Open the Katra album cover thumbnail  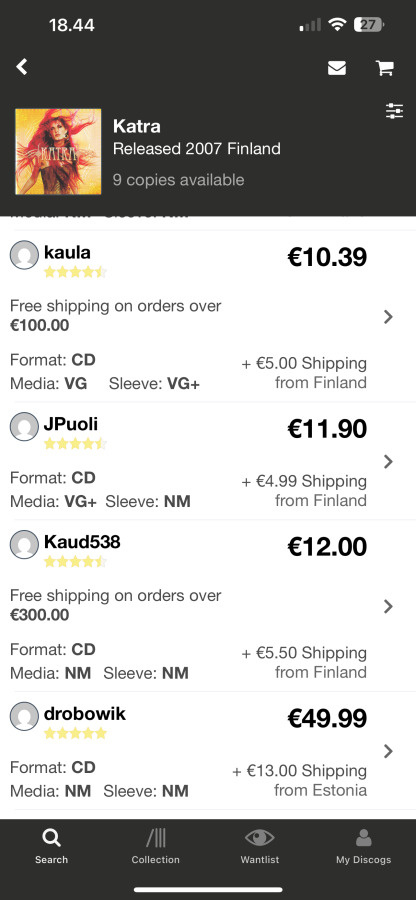58,152
